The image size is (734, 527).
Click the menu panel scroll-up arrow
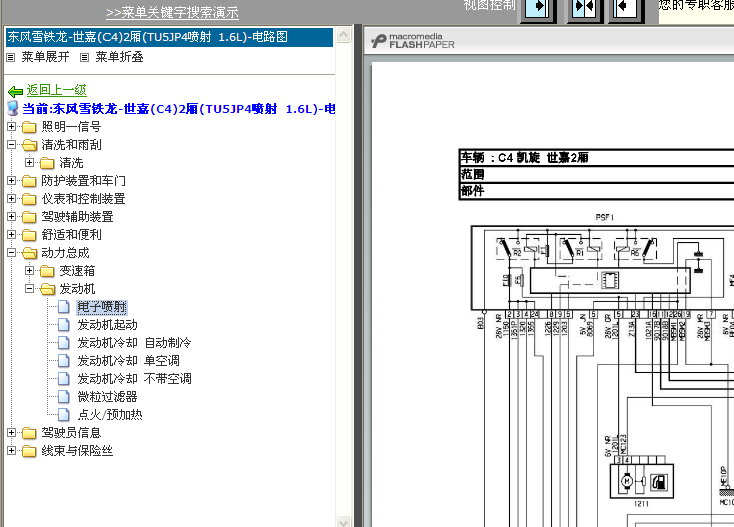click(x=344, y=35)
